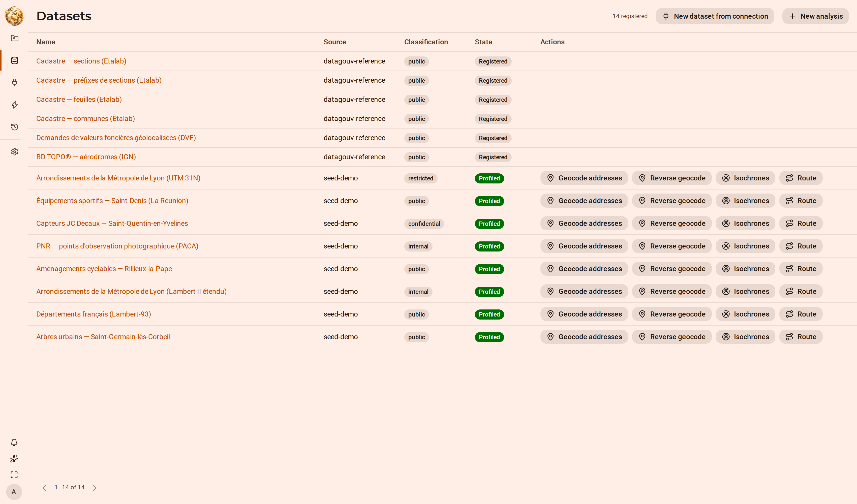857x504 pixels.
Task: Select the Datasets database icon in sidebar
Action: (14, 60)
